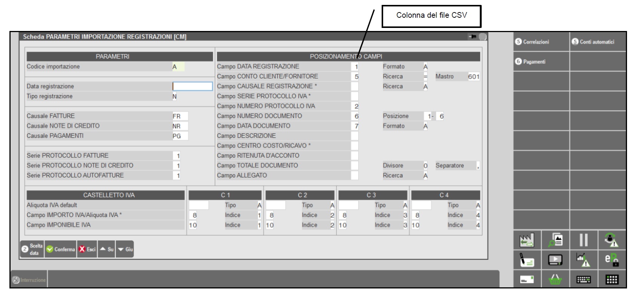Open the Correlazioni panel button

point(541,42)
